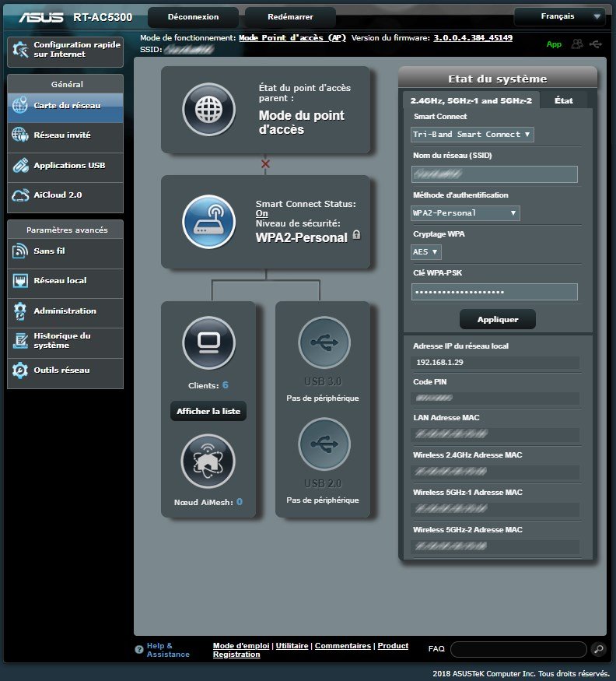Click the Nœud AiMesh count 0
Image resolution: width=616 pixels, height=681 pixels.
[x=240, y=502]
